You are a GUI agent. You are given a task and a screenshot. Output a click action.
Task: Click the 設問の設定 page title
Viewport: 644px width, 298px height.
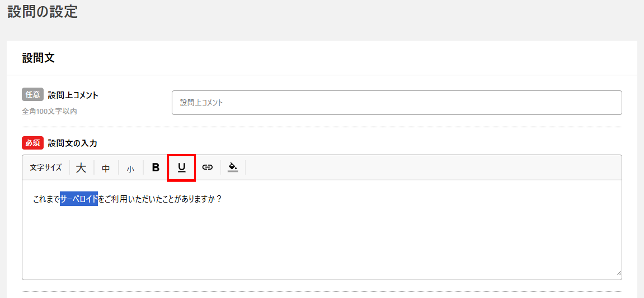42,12
